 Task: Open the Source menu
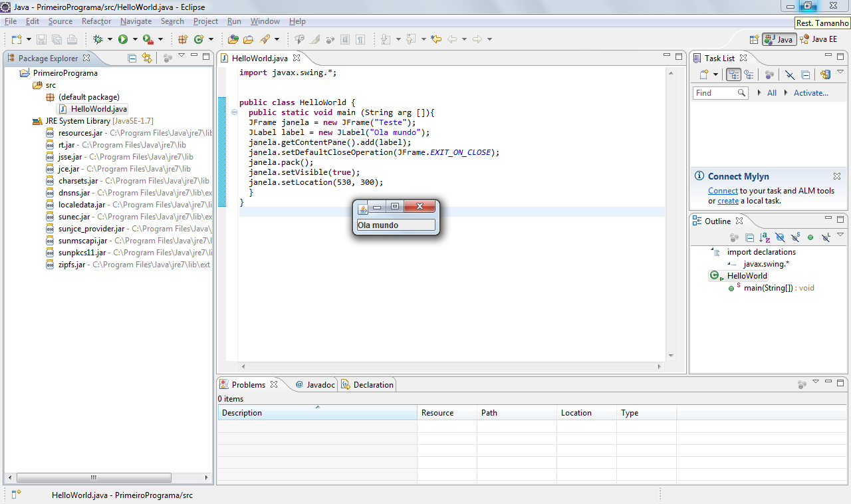(x=61, y=21)
